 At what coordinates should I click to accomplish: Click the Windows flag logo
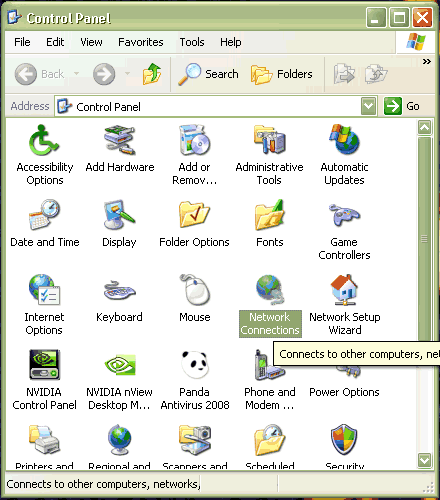[416, 42]
